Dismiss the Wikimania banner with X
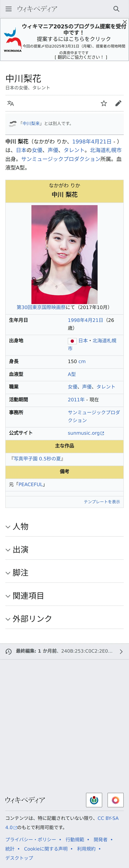This screenshot has width=129, height=868. [x=125, y=22]
